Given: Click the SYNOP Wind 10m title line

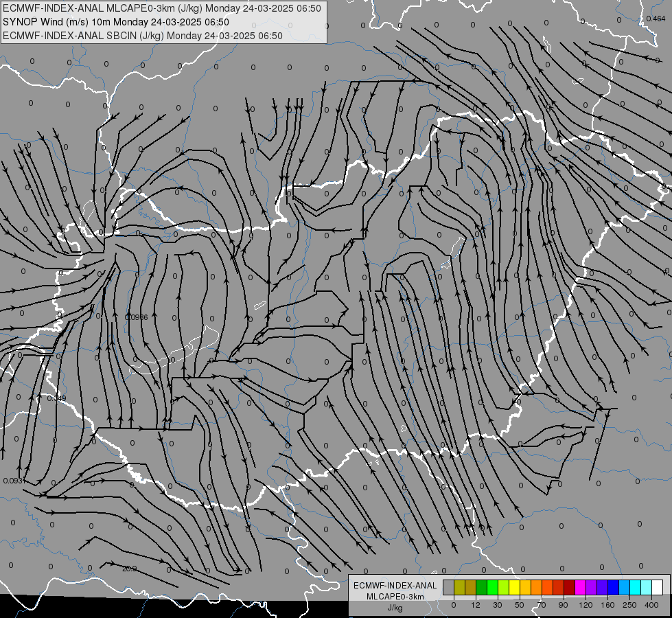Looking at the screenshot, I should point(116,22).
